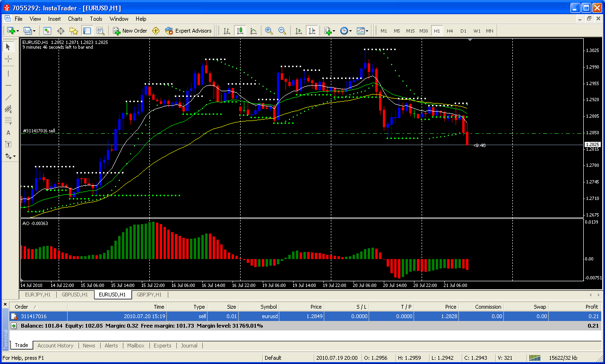Toggle the candlestick chart mode

click(x=240, y=31)
